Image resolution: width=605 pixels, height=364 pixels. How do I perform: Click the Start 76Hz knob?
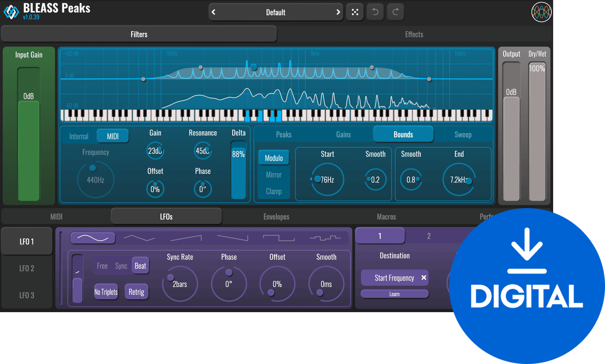pyautogui.click(x=327, y=180)
